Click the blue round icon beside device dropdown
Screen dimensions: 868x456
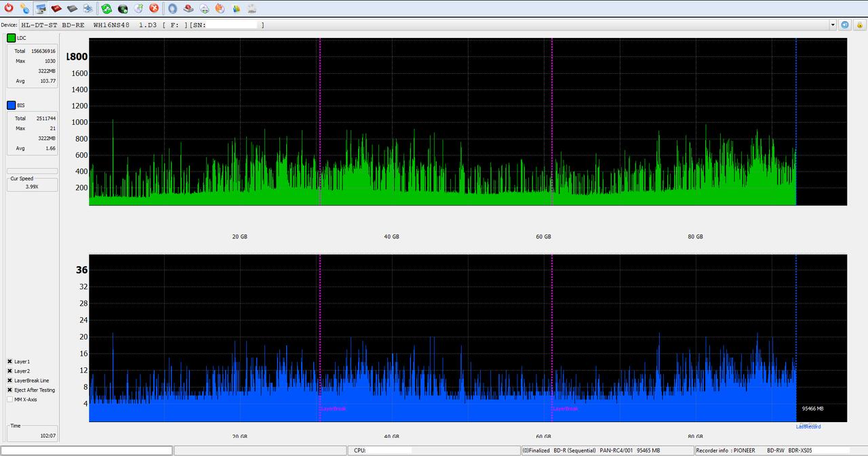(x=845, y=24)
